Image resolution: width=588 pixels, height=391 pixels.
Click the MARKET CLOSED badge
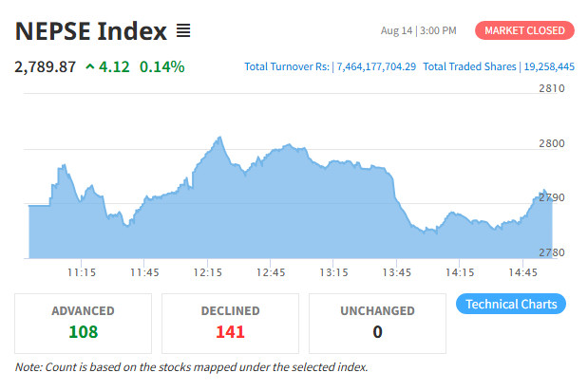[x=524, y=30]
